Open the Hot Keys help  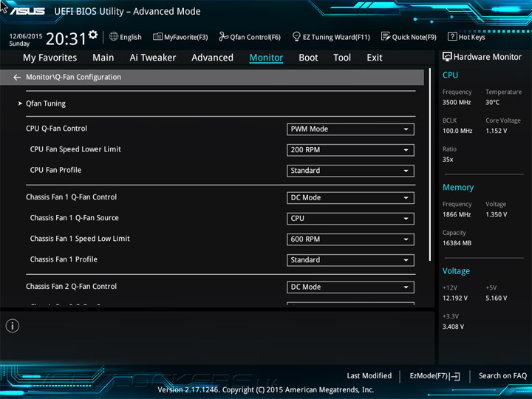tap(466, 37)
